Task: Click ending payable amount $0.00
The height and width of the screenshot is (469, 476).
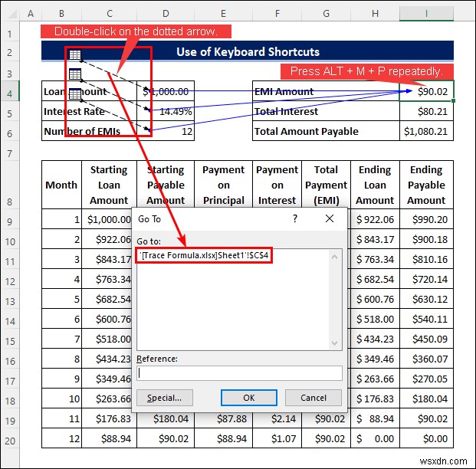Action: (x=426, y=438)
